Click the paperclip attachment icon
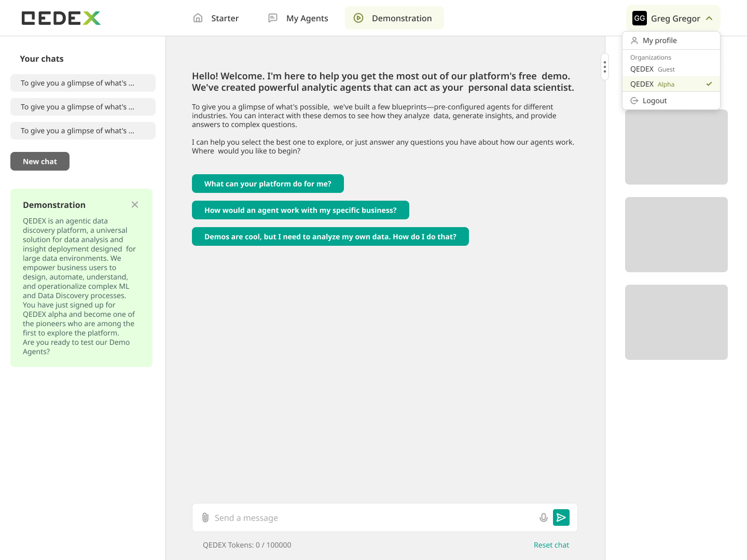The width and height of the screenshot is (747, 560). point(205,517)
